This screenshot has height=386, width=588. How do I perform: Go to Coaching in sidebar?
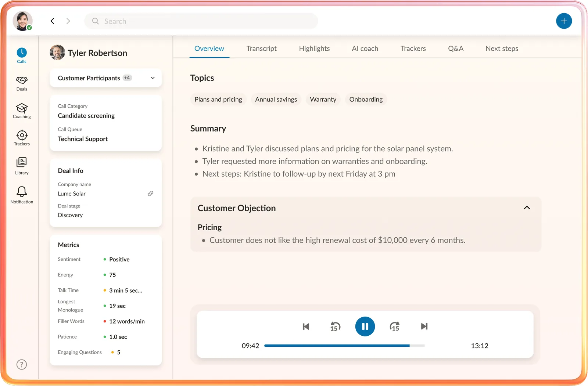click(x=22, y=111)
